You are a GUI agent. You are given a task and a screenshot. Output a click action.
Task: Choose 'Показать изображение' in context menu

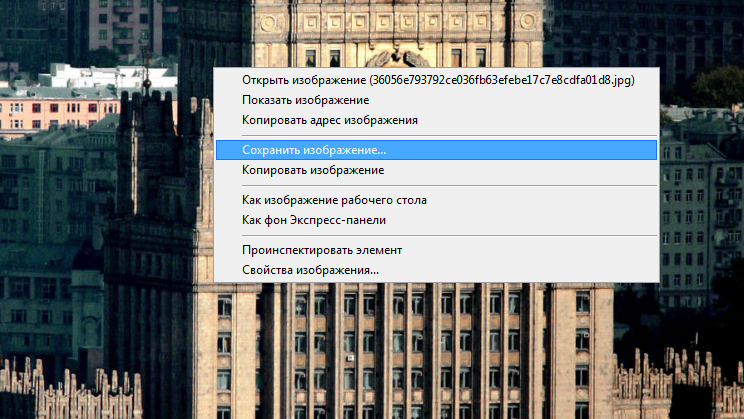point(437,100)
